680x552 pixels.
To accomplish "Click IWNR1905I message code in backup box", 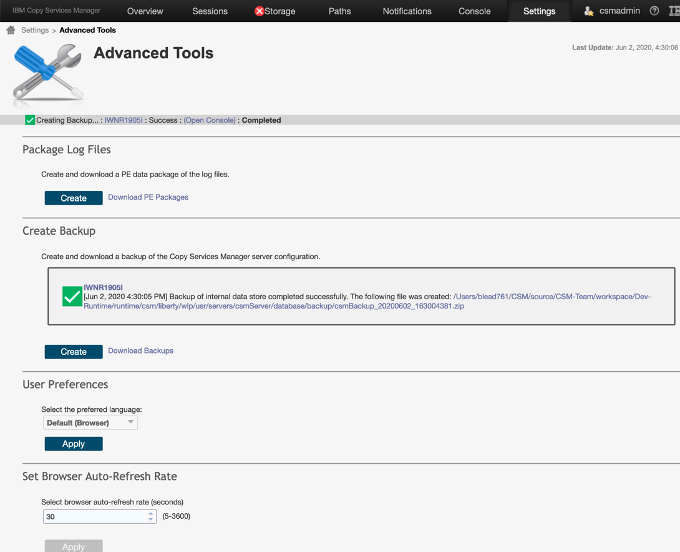I will click(x=103, y=287).
